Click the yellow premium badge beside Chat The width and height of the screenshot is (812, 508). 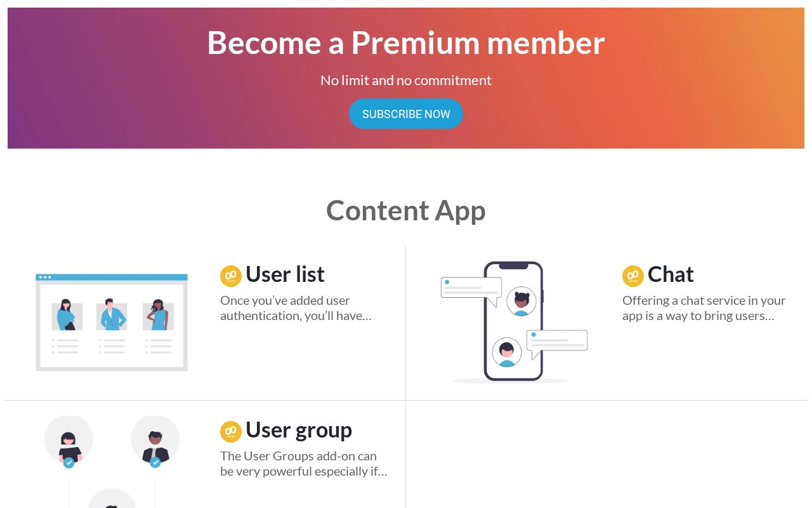click(x=633, y=276)
